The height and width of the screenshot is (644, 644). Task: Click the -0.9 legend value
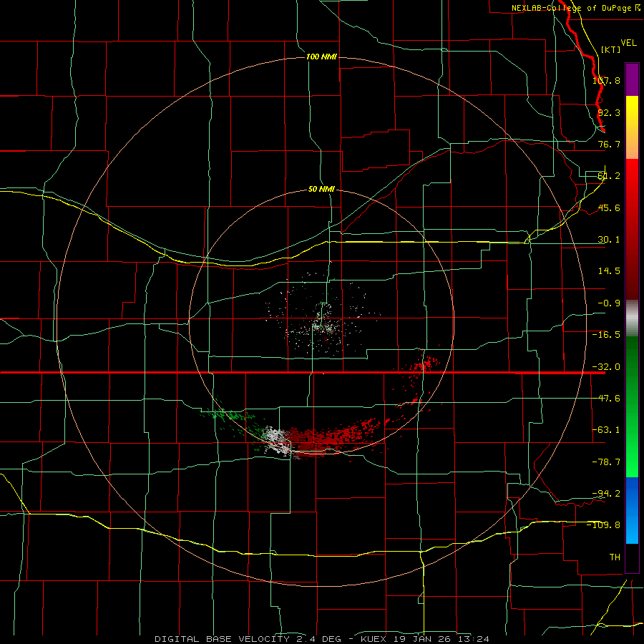pyautogui.click(x=609, y=303)
